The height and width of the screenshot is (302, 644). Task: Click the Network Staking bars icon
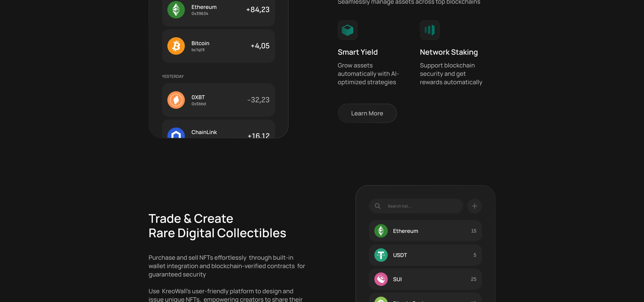[429, 30]
